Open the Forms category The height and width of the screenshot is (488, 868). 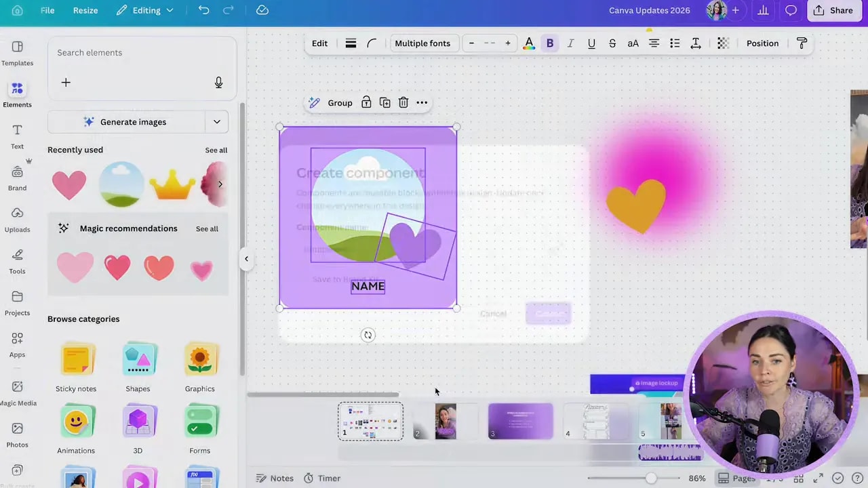tap(199, 430)
